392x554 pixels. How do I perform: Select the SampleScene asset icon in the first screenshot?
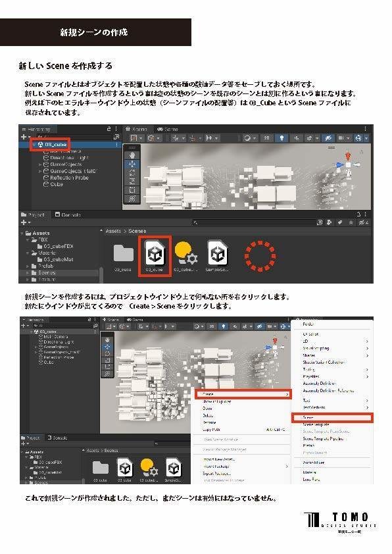[217, 253]
